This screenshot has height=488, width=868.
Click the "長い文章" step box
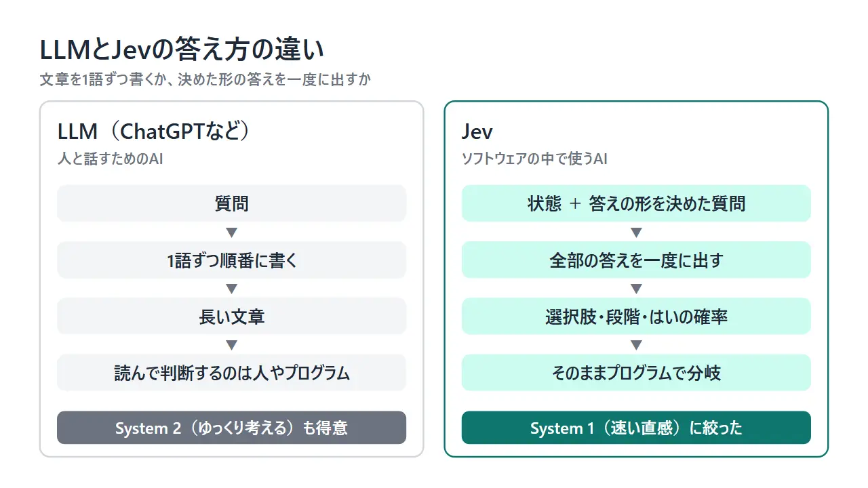point(231,316)
